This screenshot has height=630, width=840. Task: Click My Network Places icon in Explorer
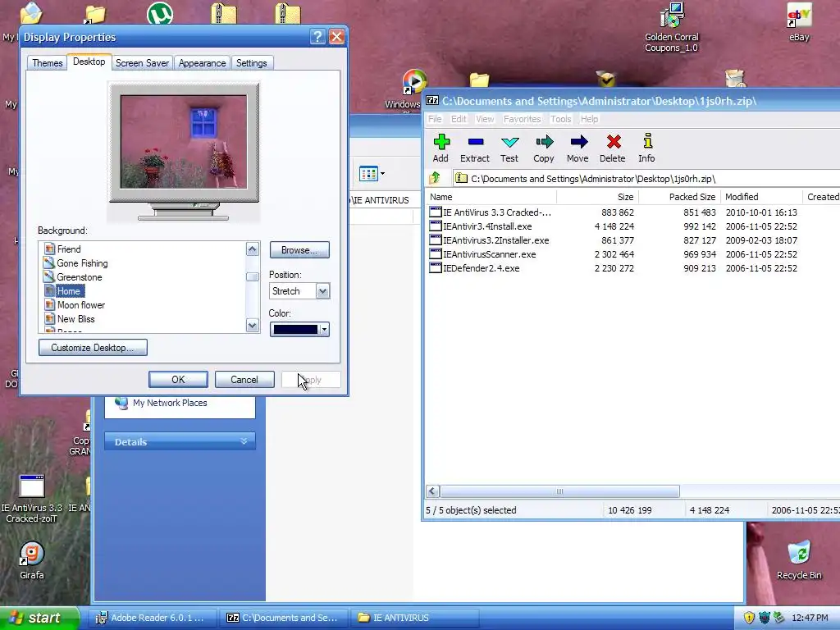121,403
